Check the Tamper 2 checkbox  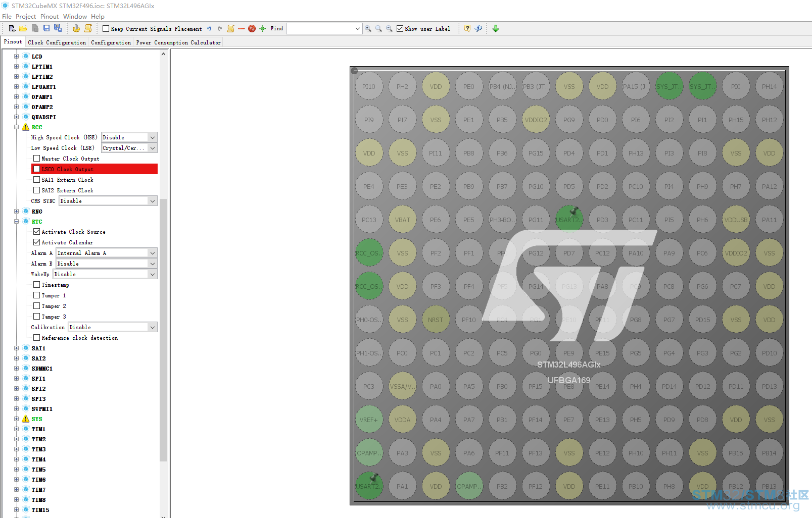pyautogui.click(x=36, y=306)
